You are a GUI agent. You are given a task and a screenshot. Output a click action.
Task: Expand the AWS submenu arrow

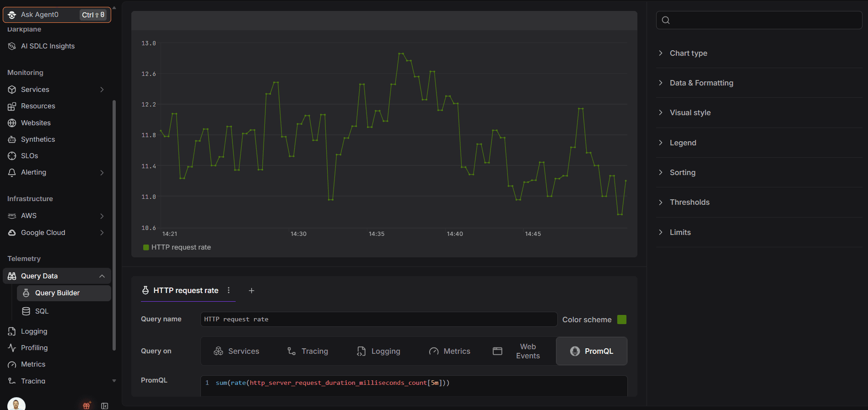pos(102,216)
